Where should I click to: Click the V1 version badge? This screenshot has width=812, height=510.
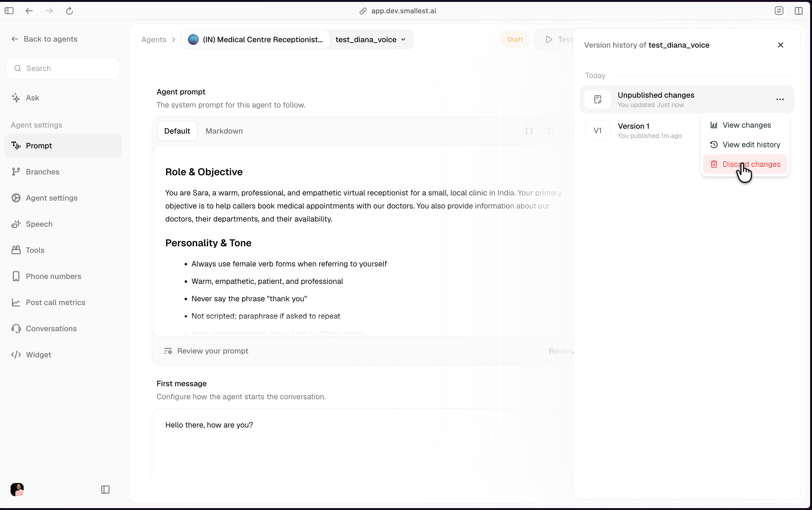(x=597, y=130)
